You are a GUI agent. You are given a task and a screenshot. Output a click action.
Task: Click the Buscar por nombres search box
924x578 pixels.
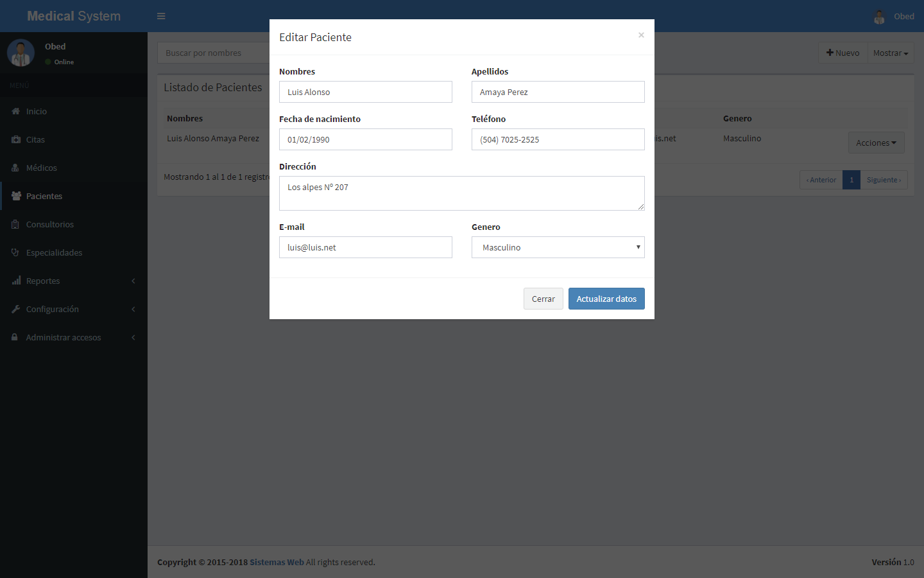(213, 53)
